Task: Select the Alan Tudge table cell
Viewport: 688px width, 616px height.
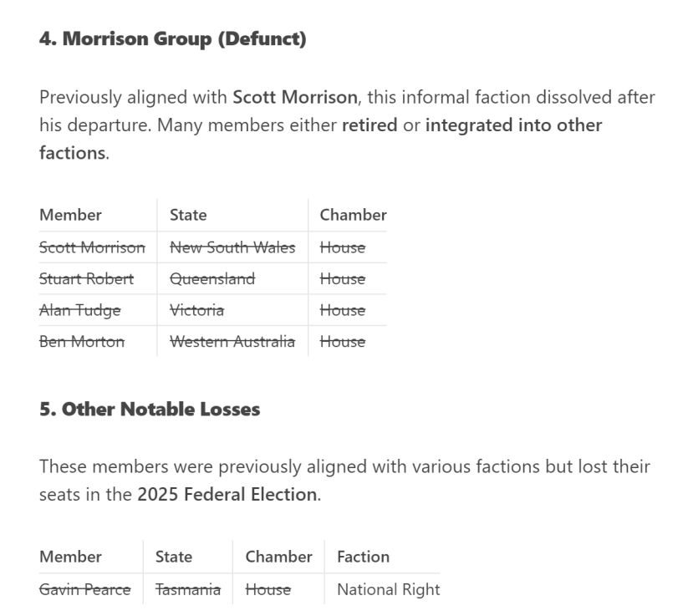Action: click(80, 310)
